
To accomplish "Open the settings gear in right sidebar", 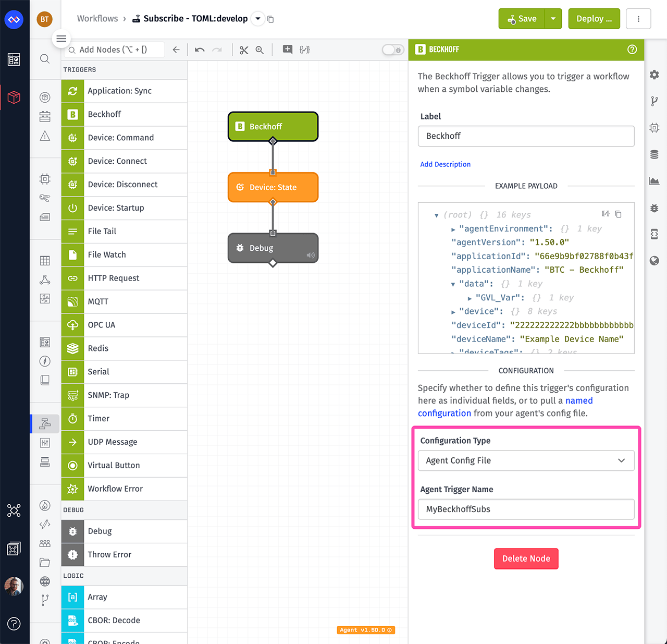I will click(654, 75).
